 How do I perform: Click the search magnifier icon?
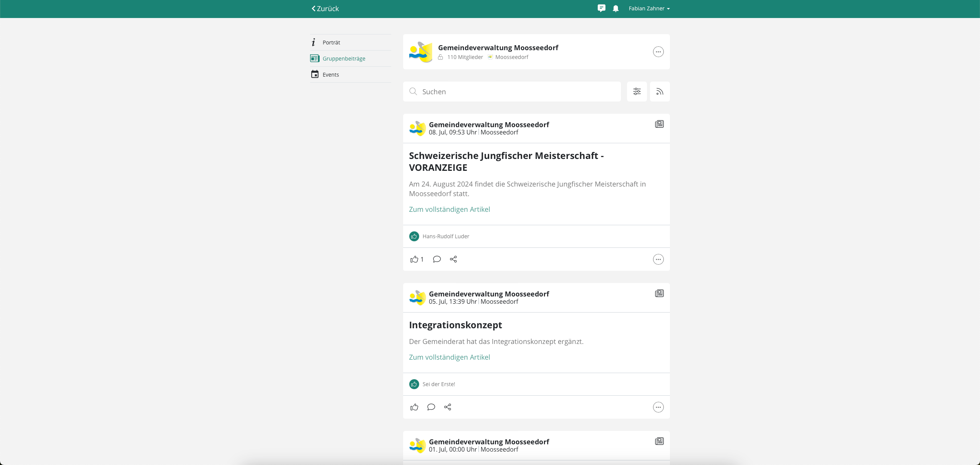413,92
